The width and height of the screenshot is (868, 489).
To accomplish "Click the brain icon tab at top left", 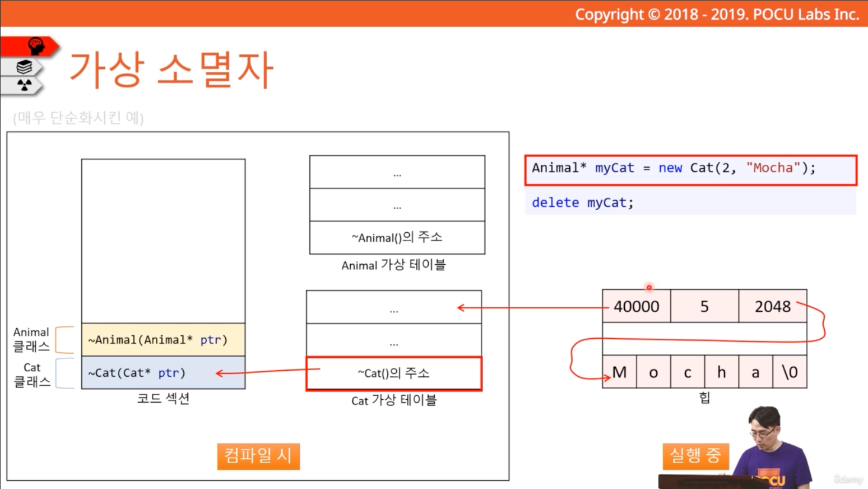I will tap(29, 47).
